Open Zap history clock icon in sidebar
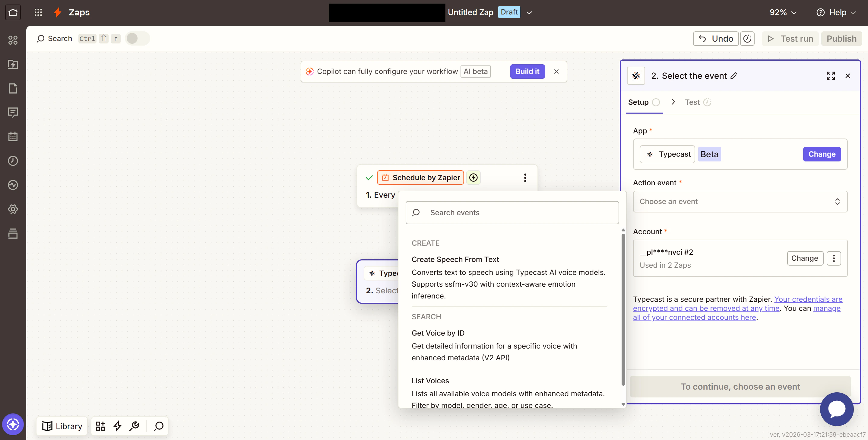The width and height of the screenshot is (868, 440). click(13, 161)
